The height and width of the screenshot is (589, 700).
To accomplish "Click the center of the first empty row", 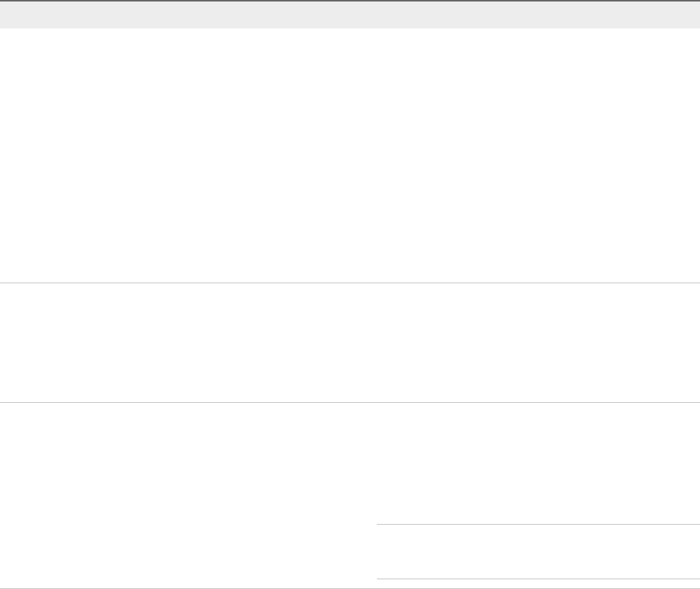I will click(350, 155).
